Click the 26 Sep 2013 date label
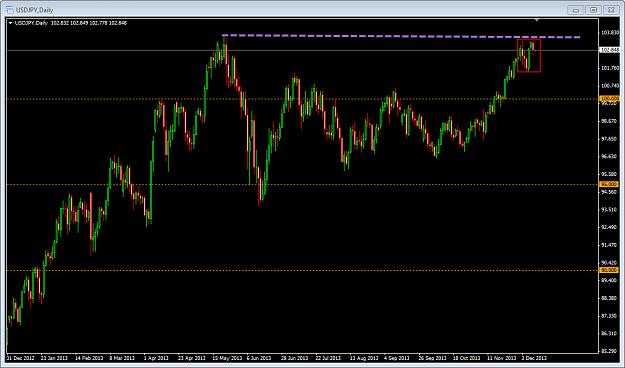 click(x=431, y=358)
